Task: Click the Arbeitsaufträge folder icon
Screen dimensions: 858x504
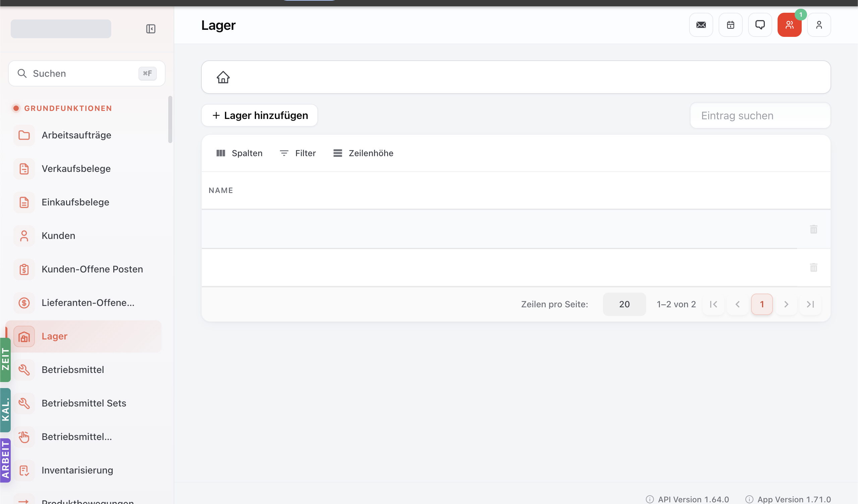Action: [24, 135]
